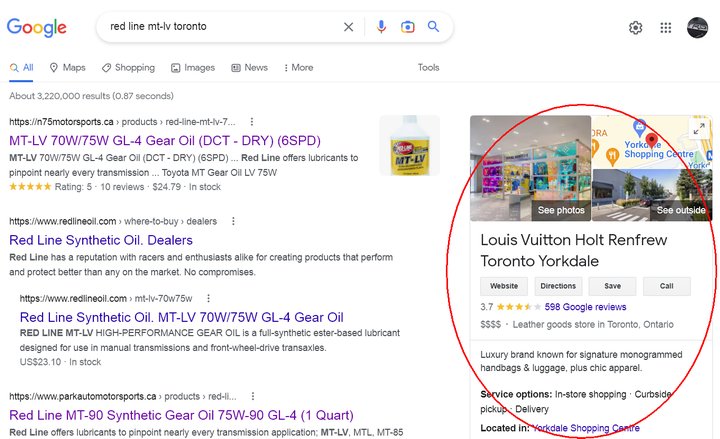Start voice search with the microphone icon
720x439 pixels.
(x=381, y=27)
